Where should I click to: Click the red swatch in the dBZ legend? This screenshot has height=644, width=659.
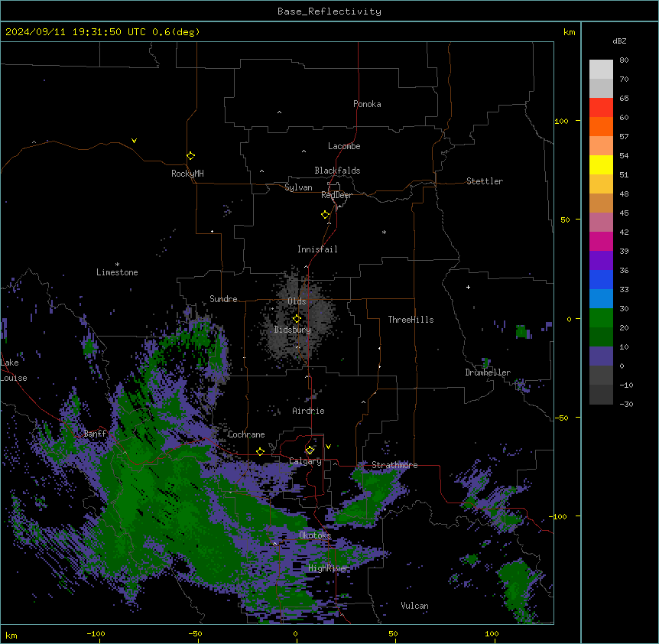coord(601,107)
